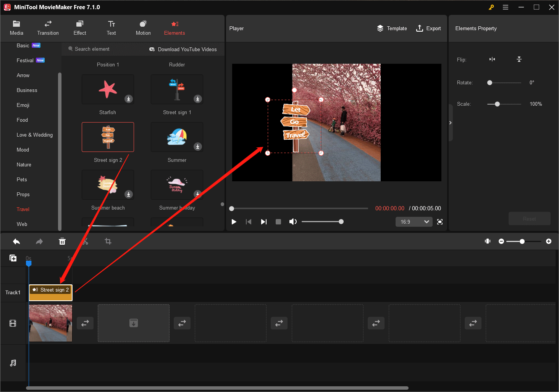Redo the last action
The image size is (559, 392).
39,241
